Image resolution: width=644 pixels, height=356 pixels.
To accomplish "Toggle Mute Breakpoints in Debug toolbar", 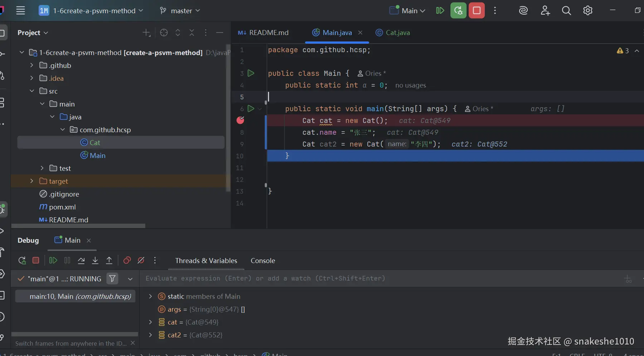I will (x=141, y=260).
